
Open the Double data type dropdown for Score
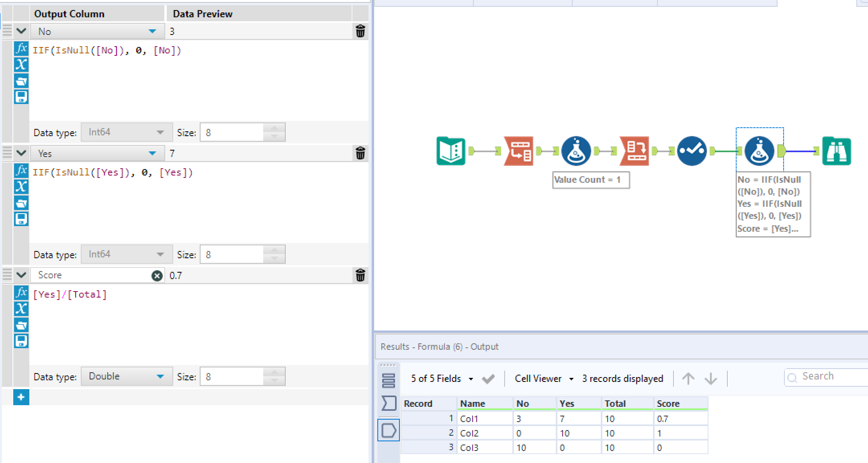tap(161, 376)
